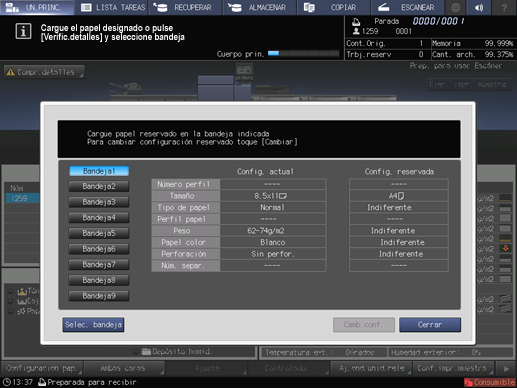Select Bandeja8 tray
517x388 pixels.
click(x=99, y=280)
